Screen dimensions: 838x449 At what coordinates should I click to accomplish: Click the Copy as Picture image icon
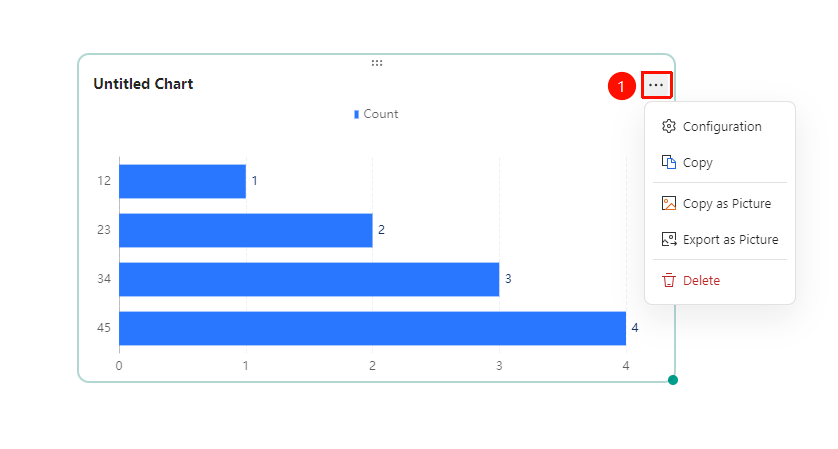(x=669, y=203)
